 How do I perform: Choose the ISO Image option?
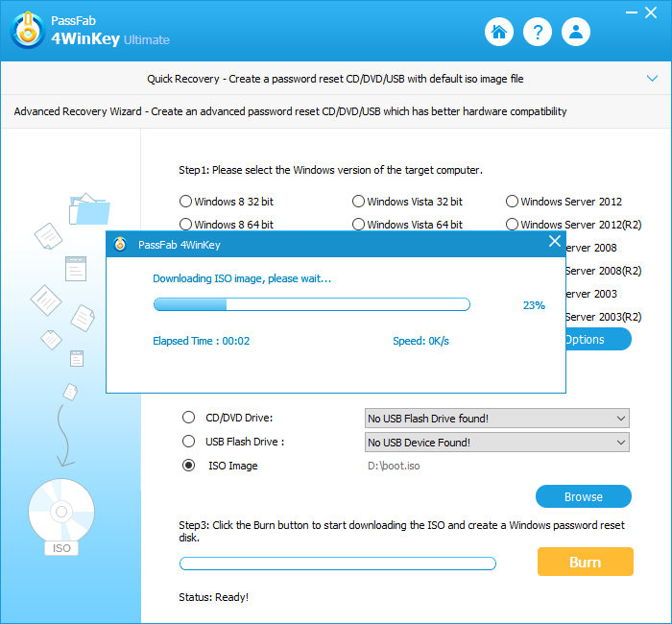coord(188,466)
